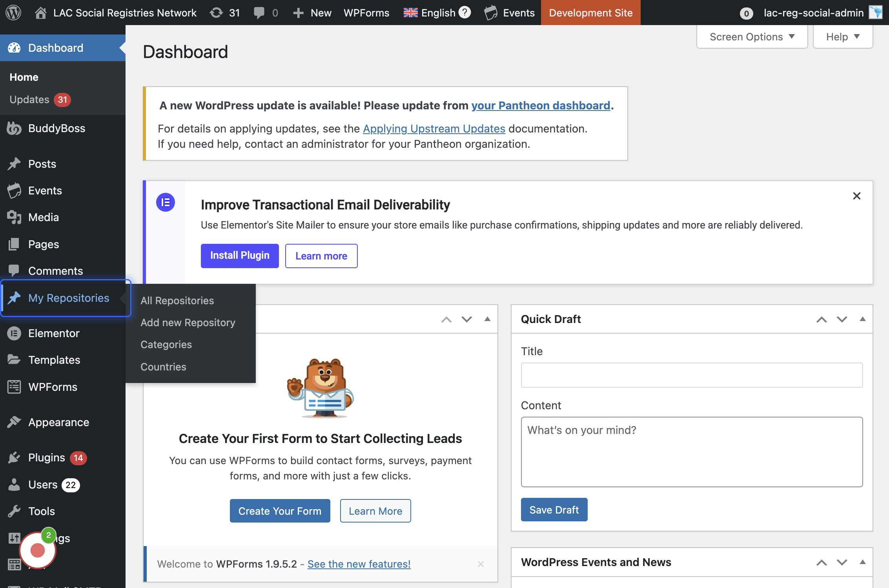The height and width of the screenshot is (588, 889).
Task: Click into the Quick Draft Title field
Action: pos(691,375)
